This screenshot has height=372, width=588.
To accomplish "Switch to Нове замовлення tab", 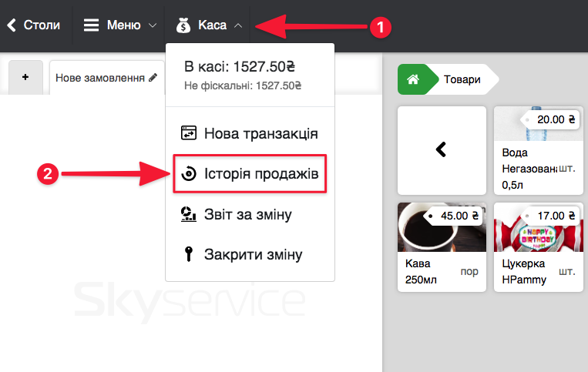I will click(x=100, y=78).
